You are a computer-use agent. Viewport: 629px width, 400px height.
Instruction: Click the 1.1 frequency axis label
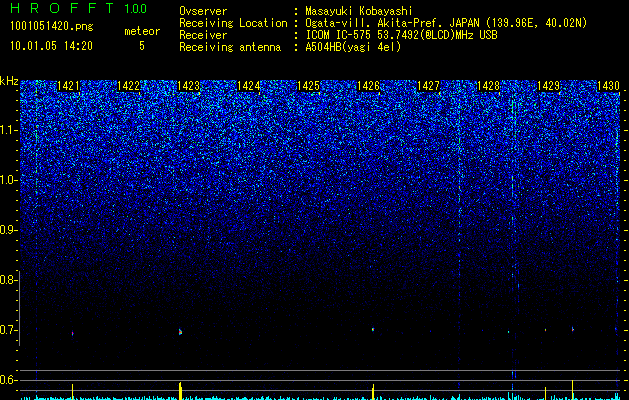click(x=8, y=130)
